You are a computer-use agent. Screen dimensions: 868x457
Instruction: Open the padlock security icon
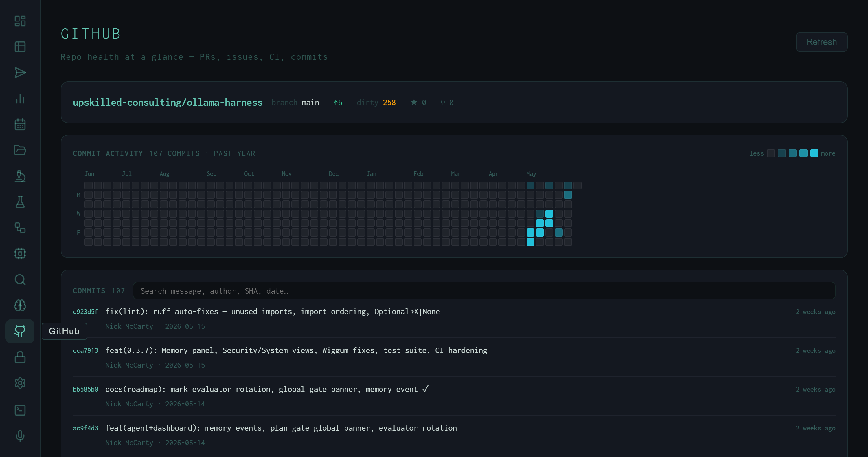pyautogui.click(x=20, y=357)
